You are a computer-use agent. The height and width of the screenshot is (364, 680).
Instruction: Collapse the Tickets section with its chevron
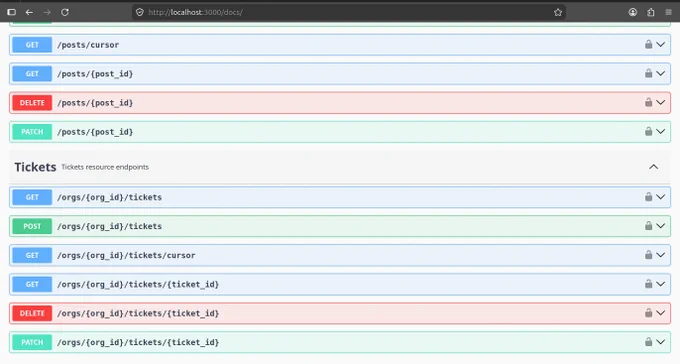[654, 167]
